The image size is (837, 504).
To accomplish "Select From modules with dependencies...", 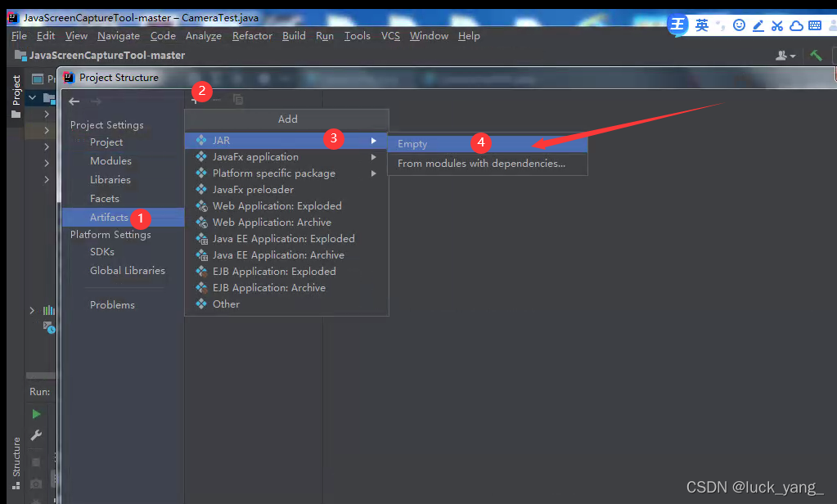I will [488, 164].
